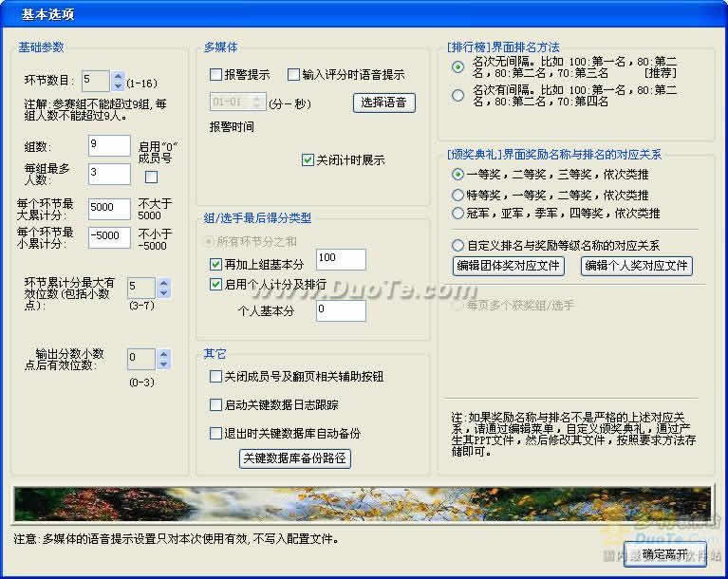Increase 环节数目 using the up arrow
This screenshot has width=728, height=579.
118,76
